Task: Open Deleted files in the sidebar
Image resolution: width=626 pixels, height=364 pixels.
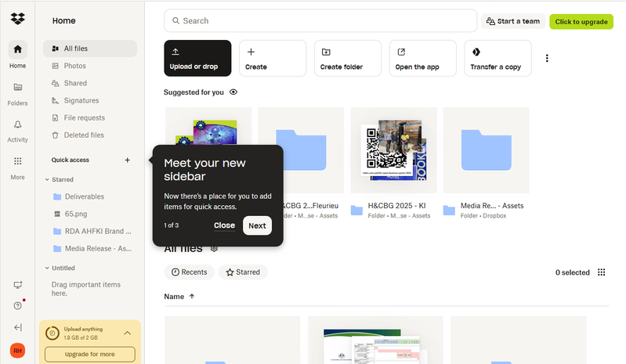Action: click(x=83, y=135)
